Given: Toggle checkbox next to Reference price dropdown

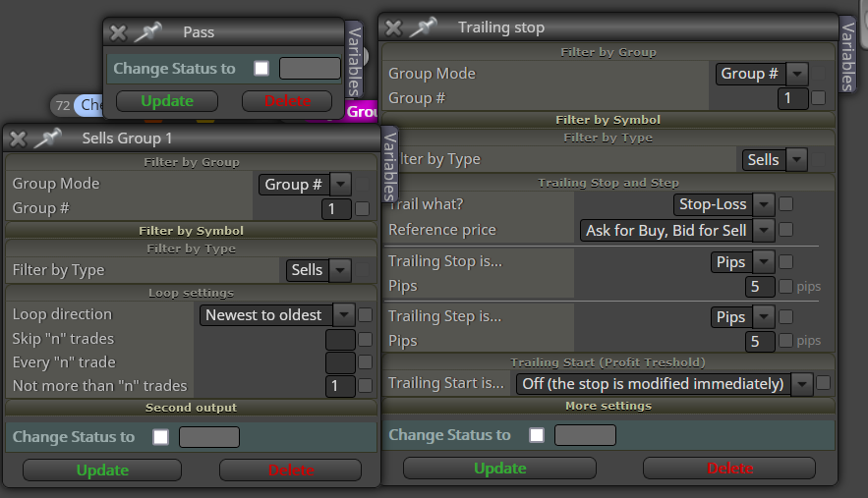Looking at the screenshot, I should (x=785, y=229).
